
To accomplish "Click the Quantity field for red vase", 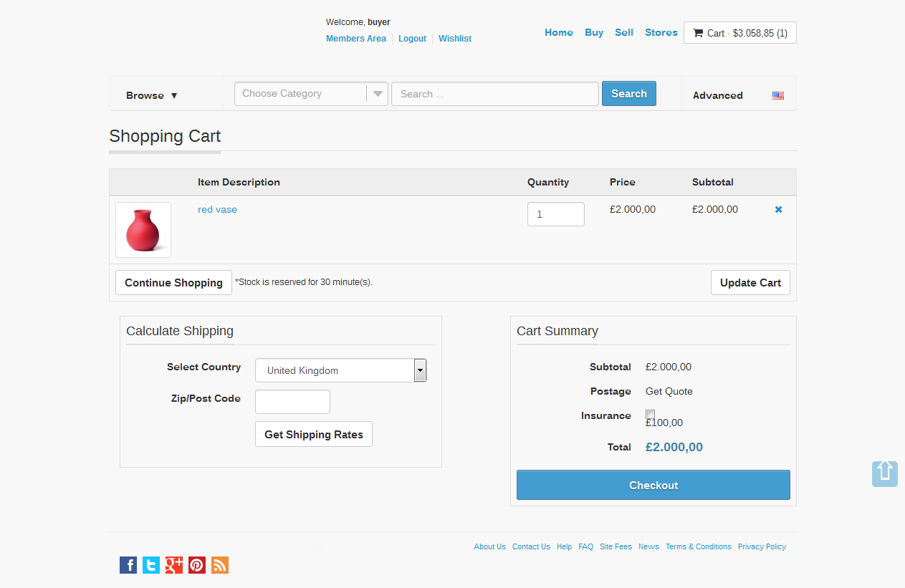I will (x=555, y=214).
